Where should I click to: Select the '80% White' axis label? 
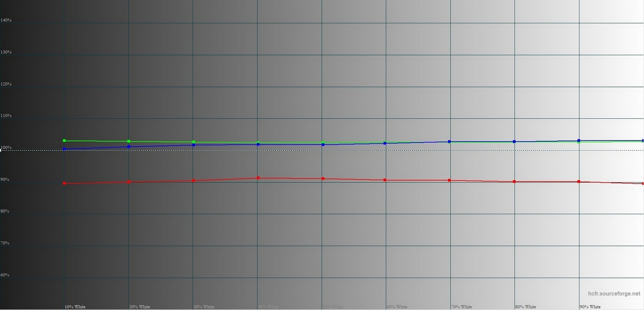point(526,307)
